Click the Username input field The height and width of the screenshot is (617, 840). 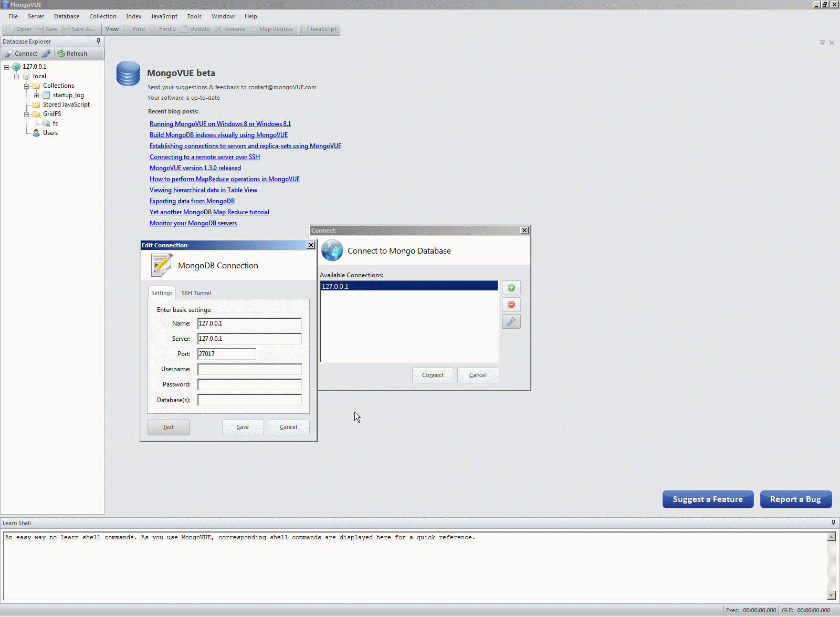250,369
